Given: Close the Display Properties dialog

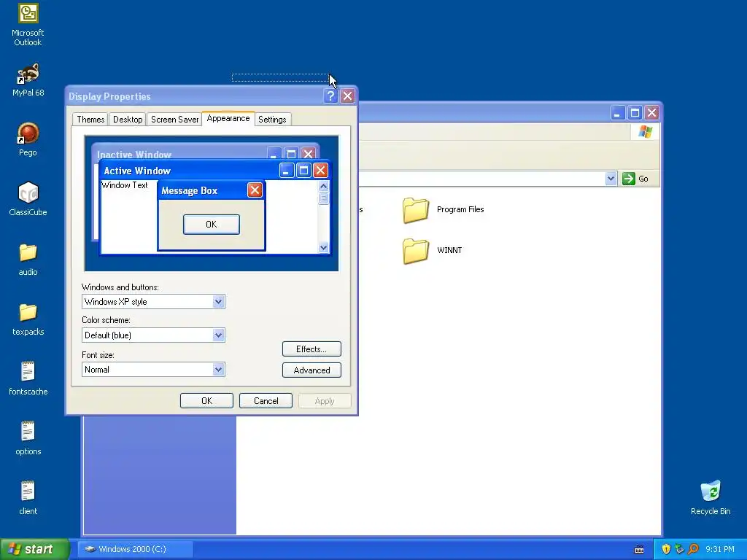Looking at the screenshot, I should (x=348, y=96).
